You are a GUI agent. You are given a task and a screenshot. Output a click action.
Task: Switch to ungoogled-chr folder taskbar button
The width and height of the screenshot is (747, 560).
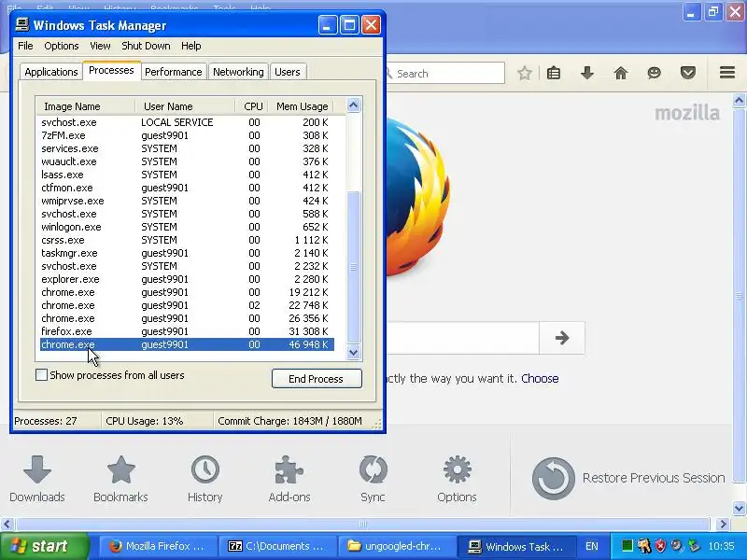click(x=395, y=546)
